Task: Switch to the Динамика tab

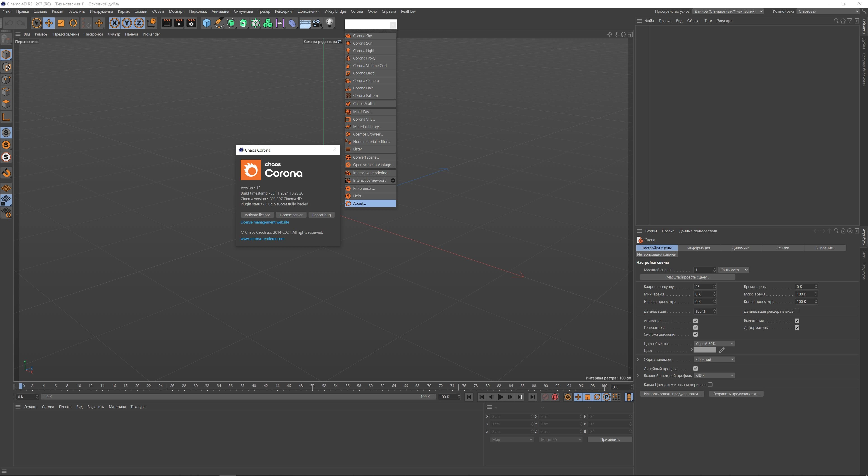Action: pyautogui.click(x=740, y=248)
